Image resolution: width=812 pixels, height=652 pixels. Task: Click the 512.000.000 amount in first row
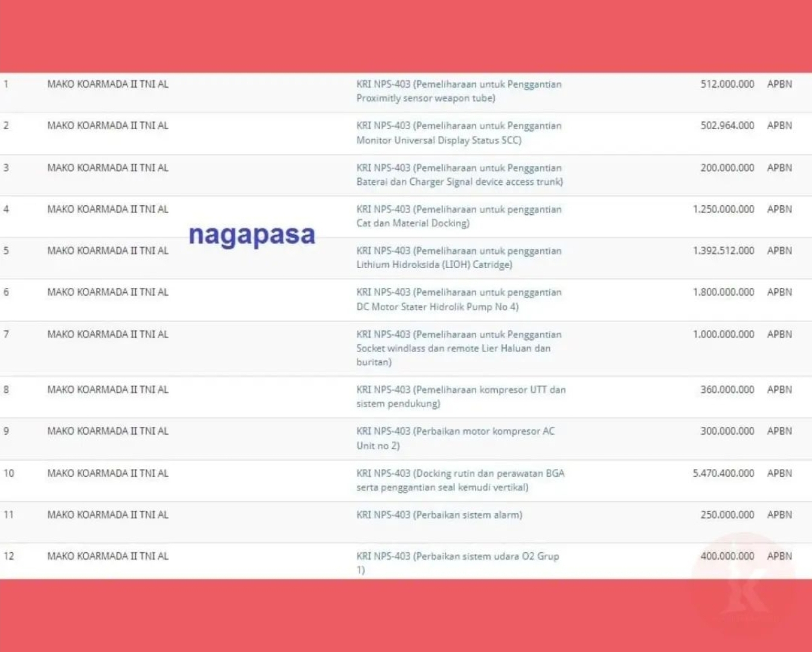click(x=727, y=84)
